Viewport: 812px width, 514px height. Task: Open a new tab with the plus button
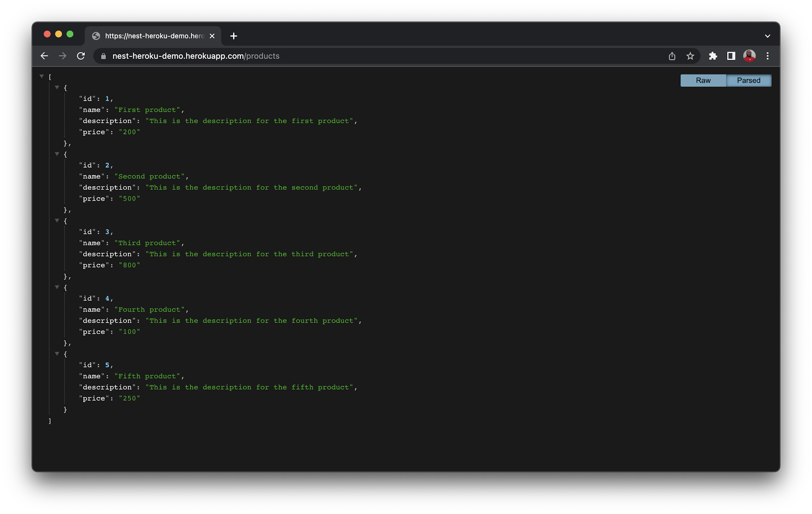tap(233, 36)
